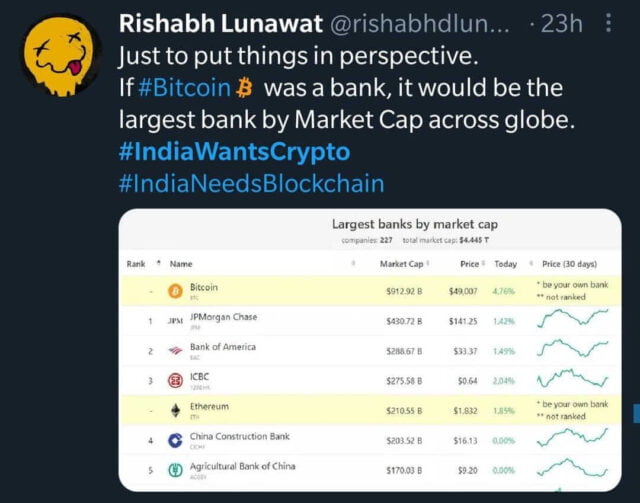Click the Ethereum logo icon
This screenshot has height=503, width=640.
(x=175, y=411)
